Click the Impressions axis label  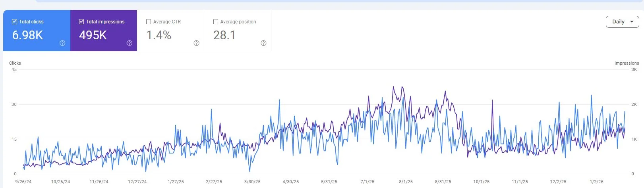(627, 63)
